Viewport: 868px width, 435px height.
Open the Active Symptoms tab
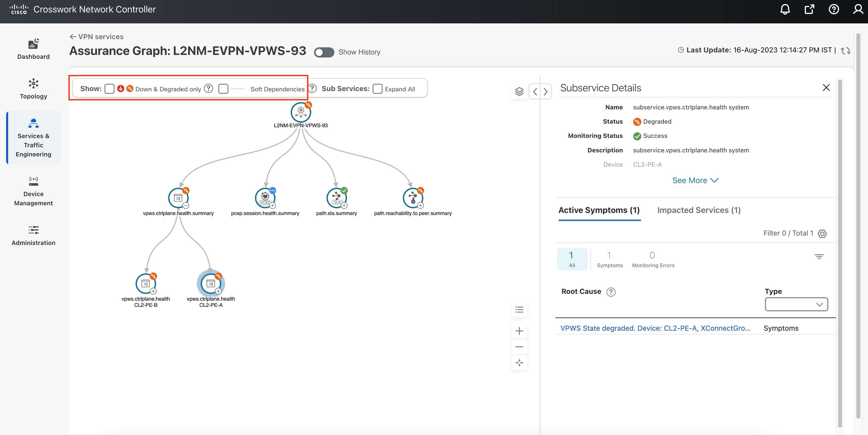(x=599, y=210)
